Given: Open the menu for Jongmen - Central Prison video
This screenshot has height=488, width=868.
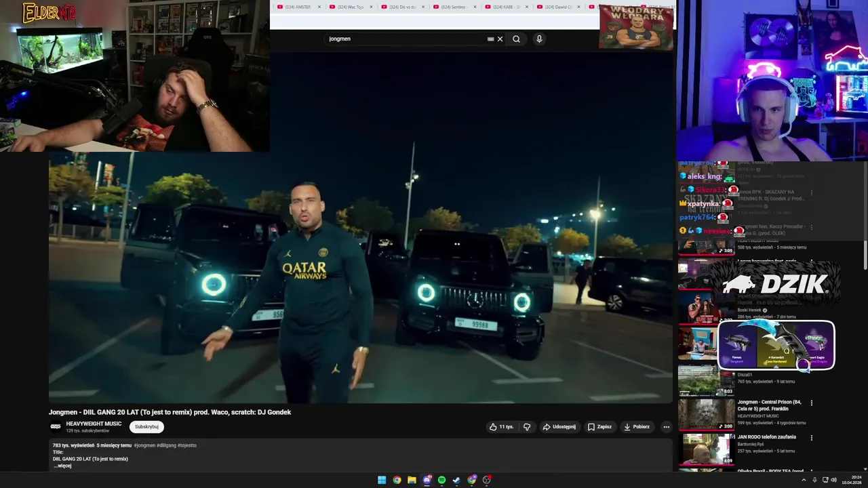Looking at the screenshot, I should [812, 403].
